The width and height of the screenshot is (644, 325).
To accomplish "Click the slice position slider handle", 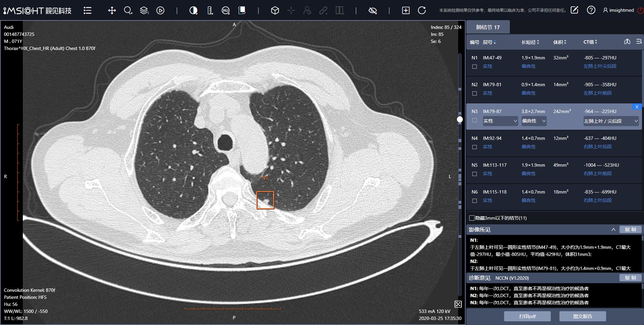I will 460,119.
